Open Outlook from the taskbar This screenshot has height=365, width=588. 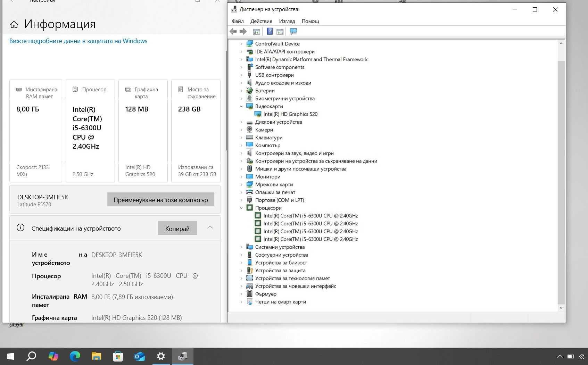(x=139, y=356)
